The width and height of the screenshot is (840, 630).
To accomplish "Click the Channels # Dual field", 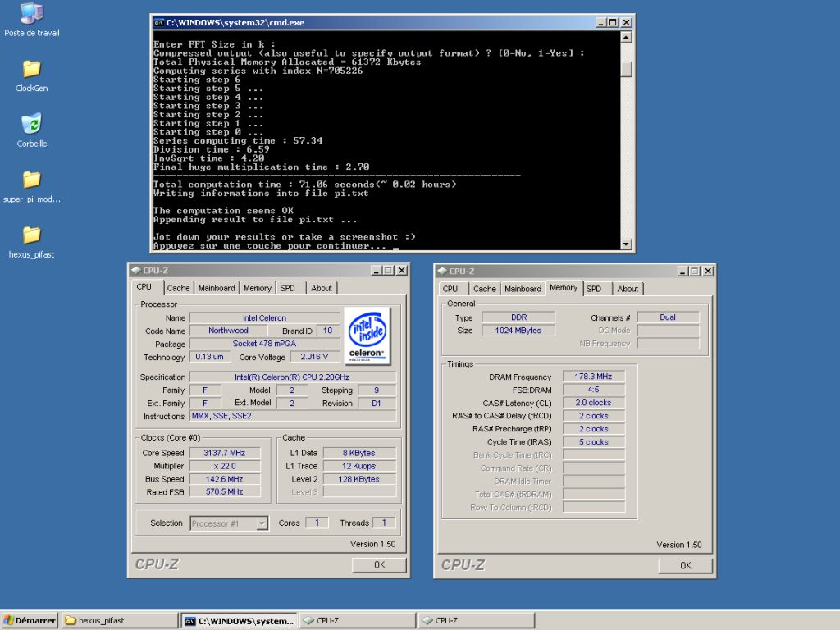I will (668, 317).
